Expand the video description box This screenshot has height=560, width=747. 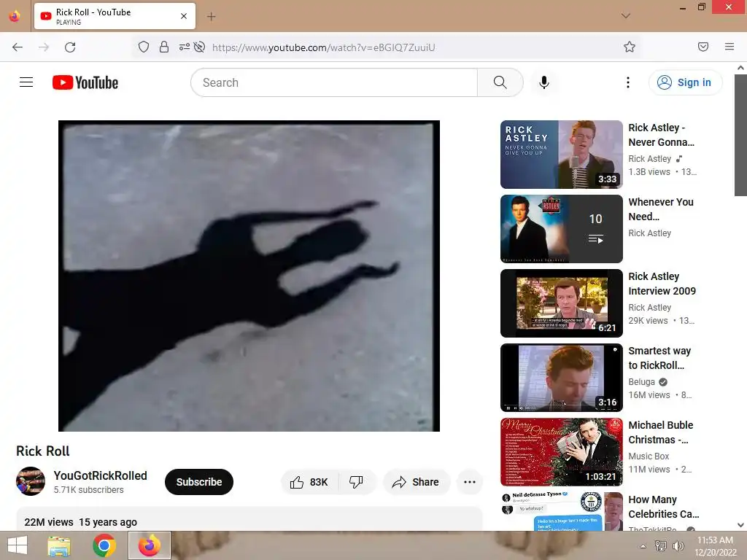(x=249, y=519)
